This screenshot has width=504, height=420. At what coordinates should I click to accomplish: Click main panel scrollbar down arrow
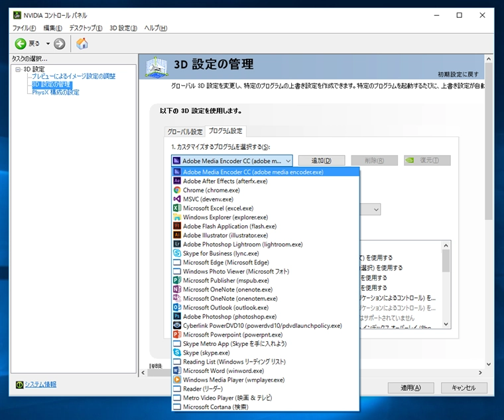[489, 364]
